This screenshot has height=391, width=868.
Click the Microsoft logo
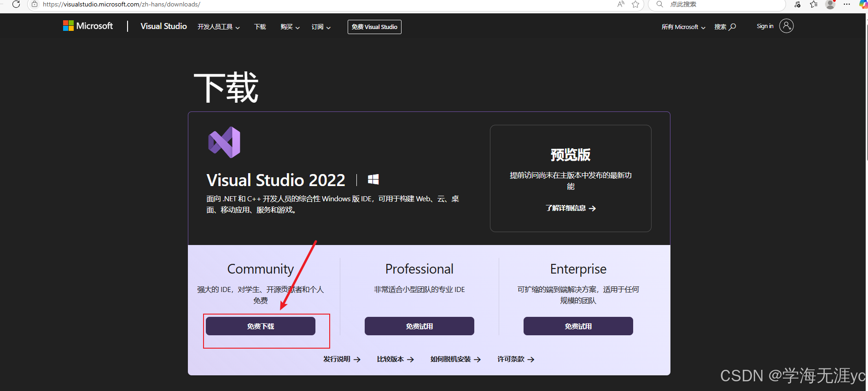coord(88,26)
